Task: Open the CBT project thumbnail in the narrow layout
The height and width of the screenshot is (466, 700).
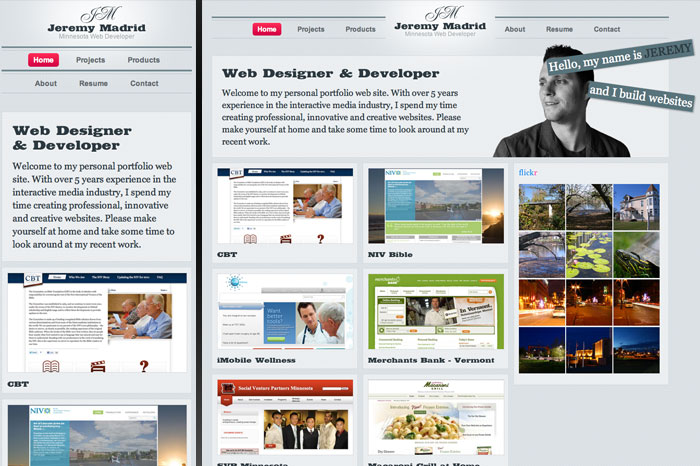Action: [97, 322]
